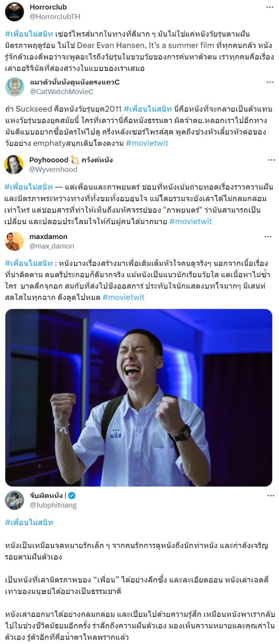Click Poyhooood's profile avatar

tap(14, 164)
